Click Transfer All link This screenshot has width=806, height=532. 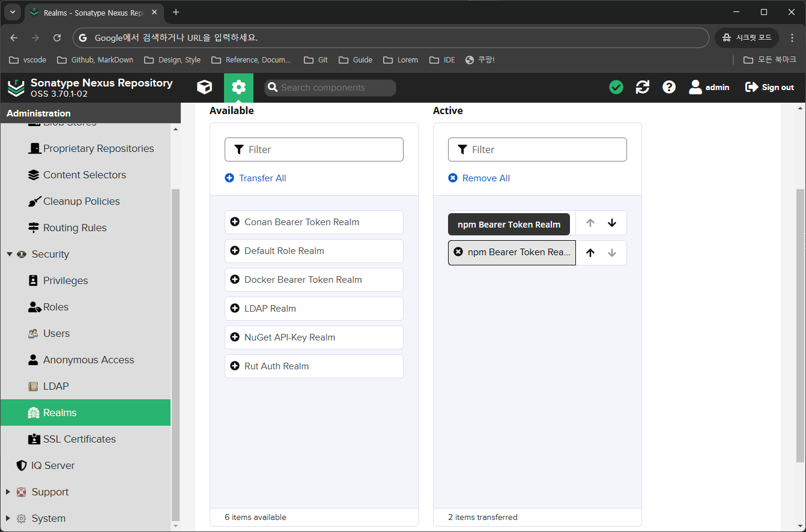pos(255,178)
